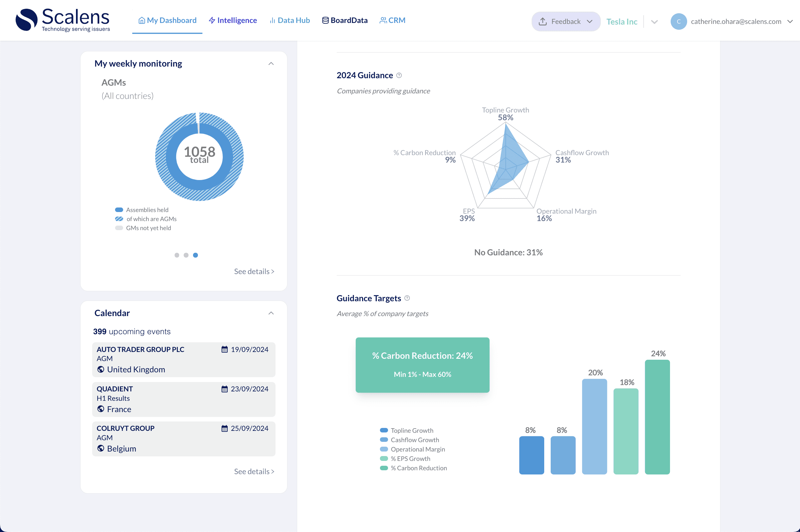This screenshot has width=800, height=532.
Task: Click calendar icon beside 25/09/2024
Action: 224,429
